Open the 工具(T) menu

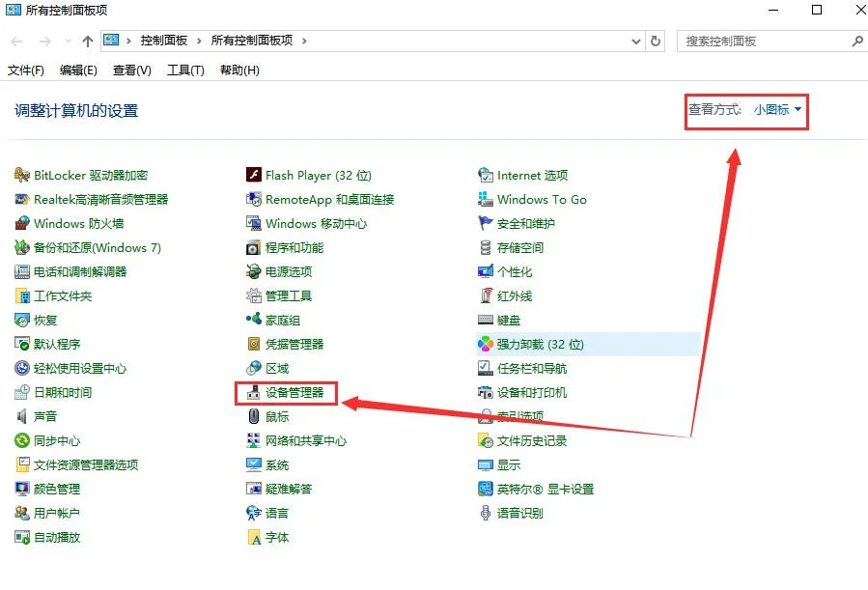pos(185,70)
